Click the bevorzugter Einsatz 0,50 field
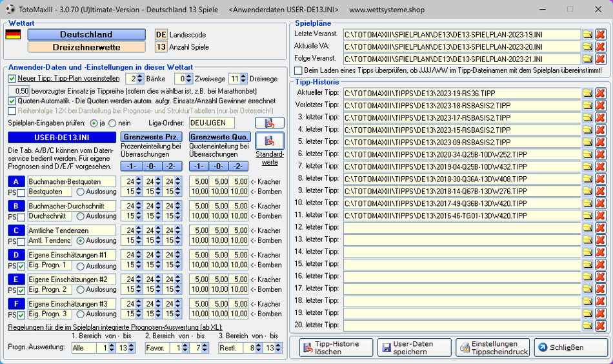 coord(19,91)
